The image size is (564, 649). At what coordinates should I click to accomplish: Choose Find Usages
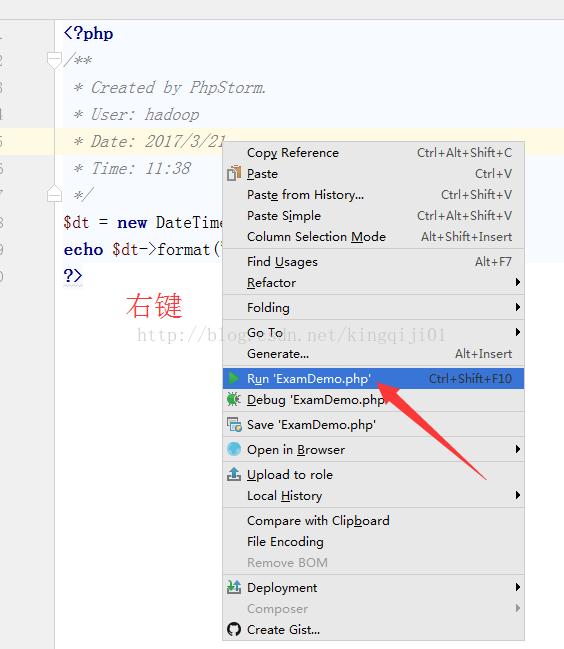pos(373,262)
